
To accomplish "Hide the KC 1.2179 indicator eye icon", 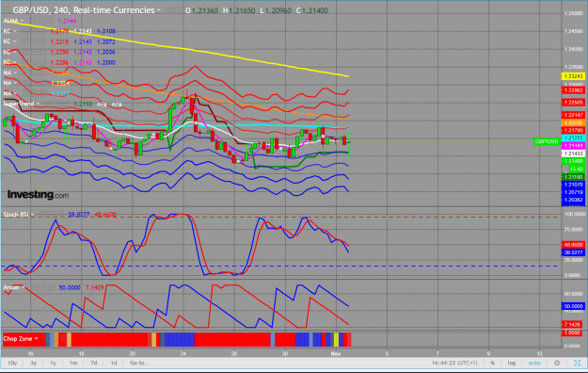I will coord(24,31).
